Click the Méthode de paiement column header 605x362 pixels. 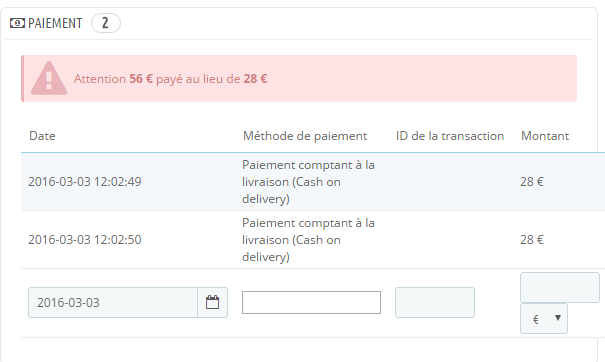tap(305, 136)
